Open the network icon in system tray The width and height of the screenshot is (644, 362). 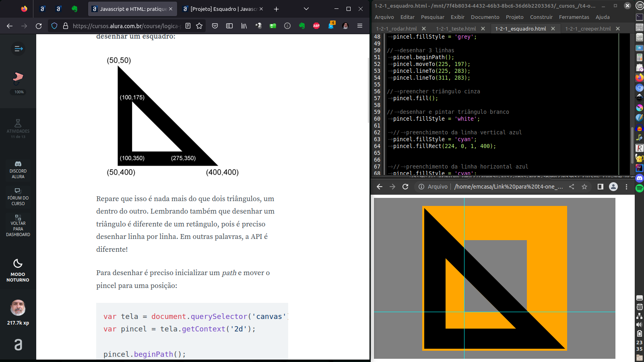(x=640, y=316)
